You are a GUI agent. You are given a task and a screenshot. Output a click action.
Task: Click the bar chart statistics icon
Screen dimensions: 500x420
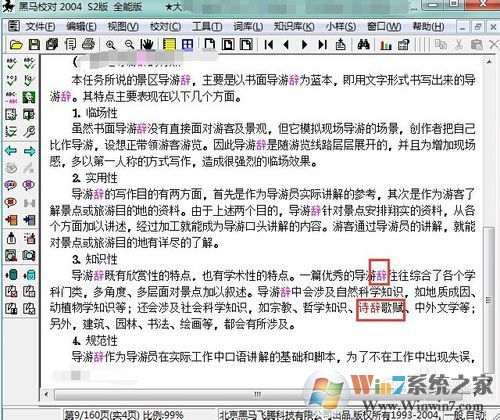(386, 45)
